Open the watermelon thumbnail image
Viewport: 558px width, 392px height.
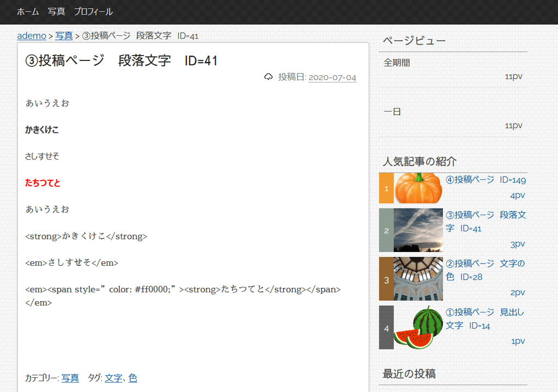418,327
